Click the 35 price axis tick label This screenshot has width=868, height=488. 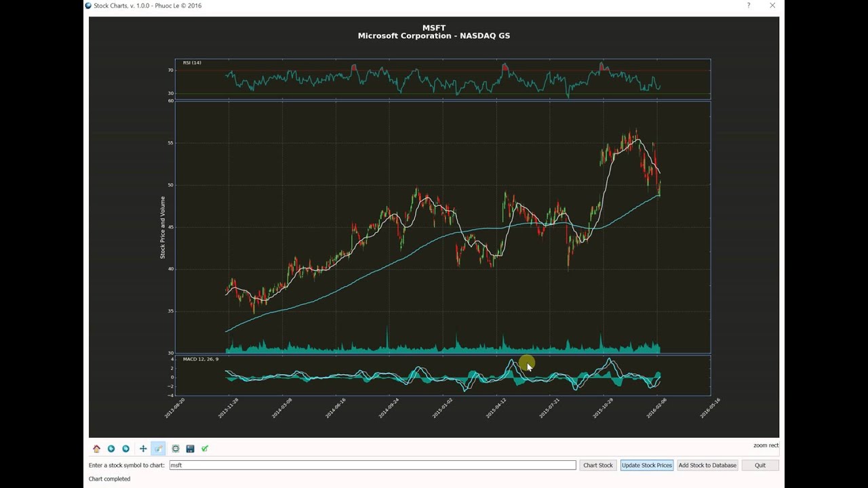coord(171,311)
